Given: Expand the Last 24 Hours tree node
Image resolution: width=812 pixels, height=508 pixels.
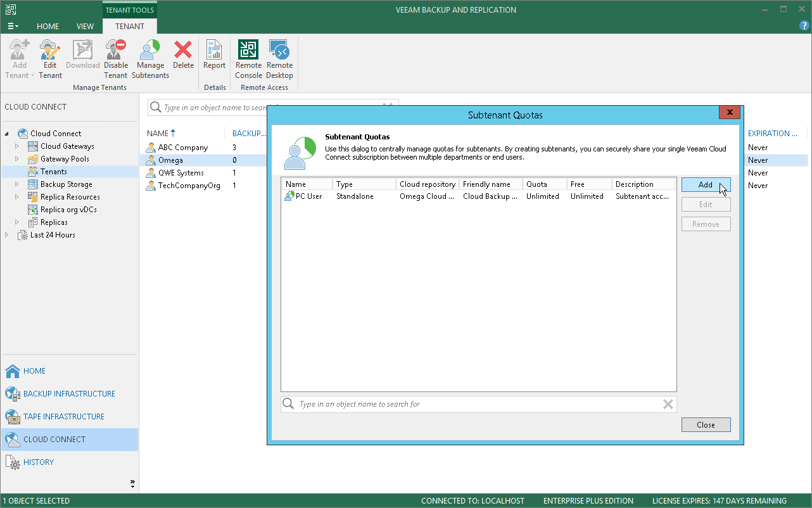Looking at the screenshot, I should pos(8,235).
